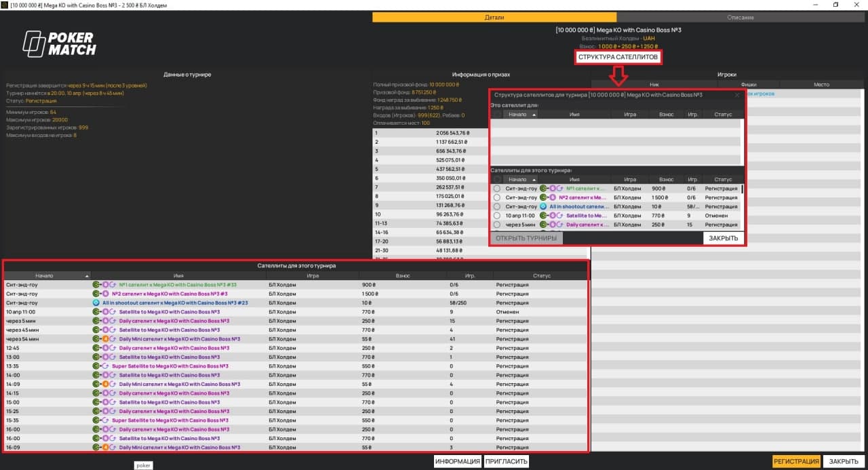
Task: Click the green chip icon in the 12:45 row
Action: [x=96, y=348]
